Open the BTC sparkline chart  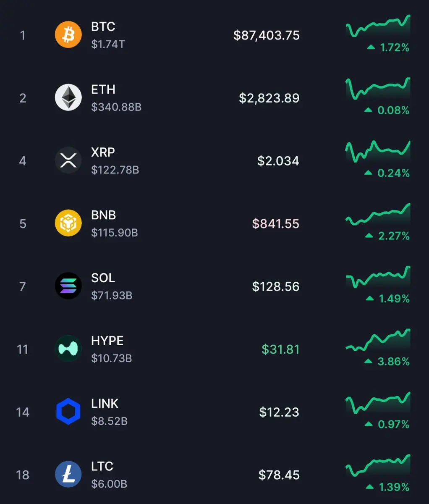tap(378, 26)
